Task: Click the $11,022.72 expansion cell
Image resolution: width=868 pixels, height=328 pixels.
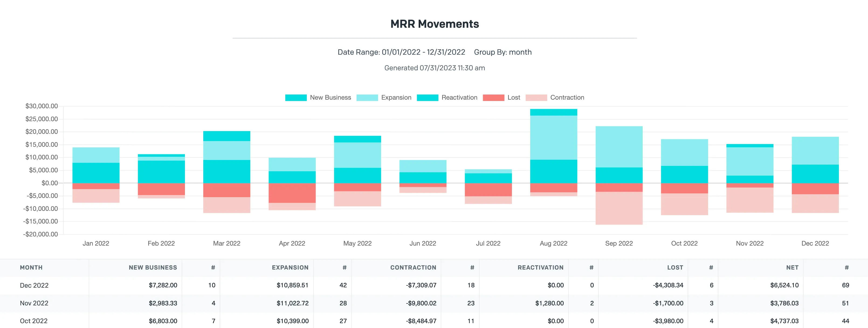Action: (x=292, y=303)
